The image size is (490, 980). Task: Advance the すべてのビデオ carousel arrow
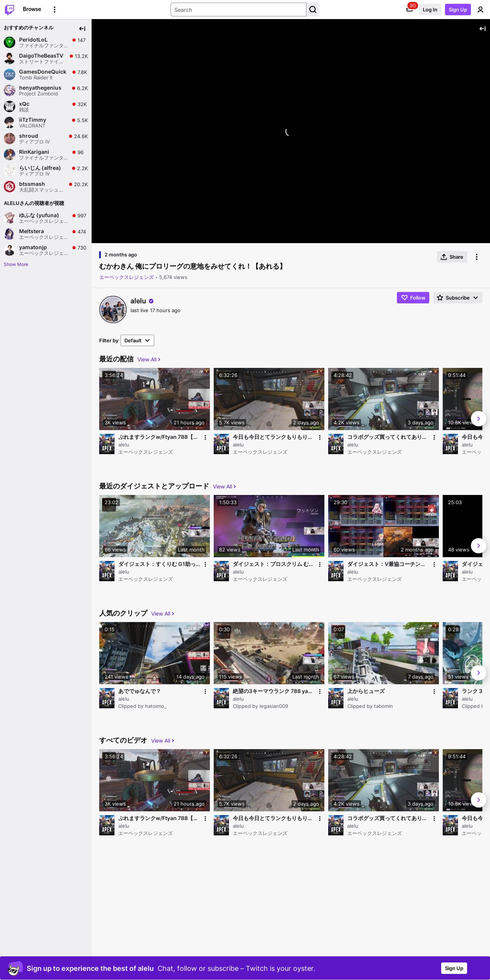pyautogui.click(x=479, y=800)
